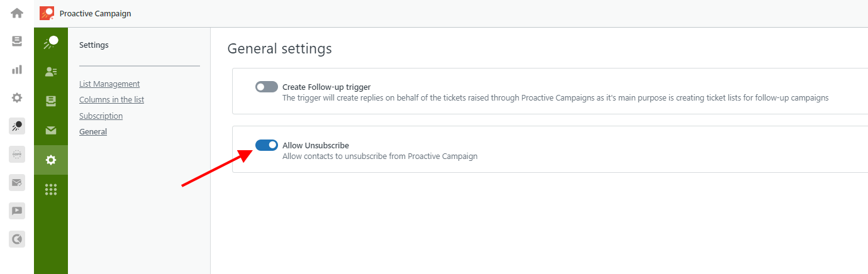Select the General settings link

point(93,131)
